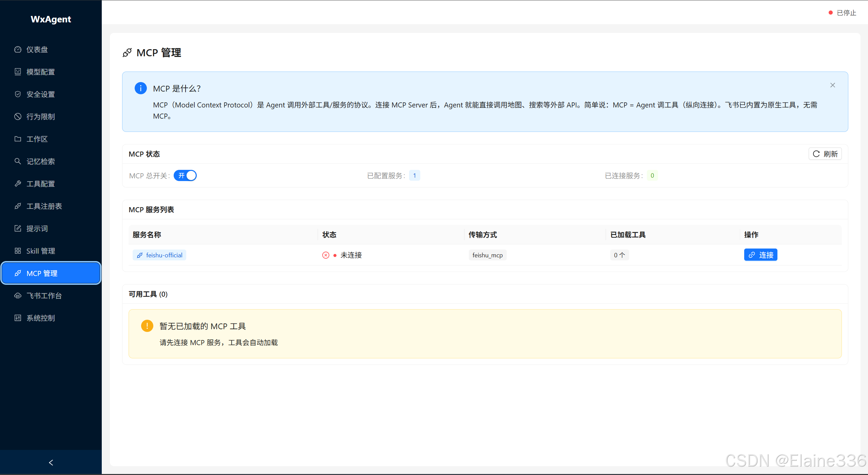This screenshot has height=475, width=868.
Task: Click the blue 连接 button for feishu-official
Action: pos(761,255)
